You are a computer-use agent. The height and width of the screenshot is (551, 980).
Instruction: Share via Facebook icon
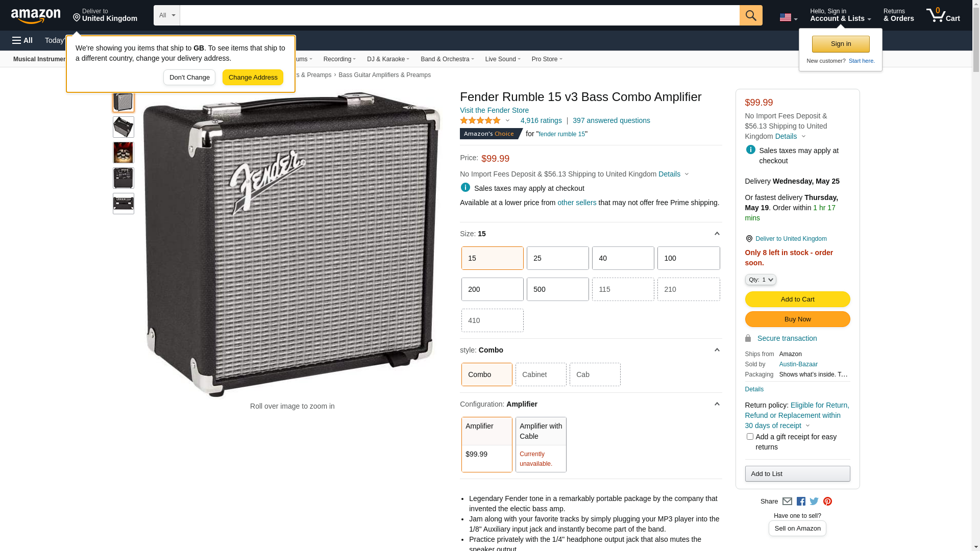(x=801, y=502)
